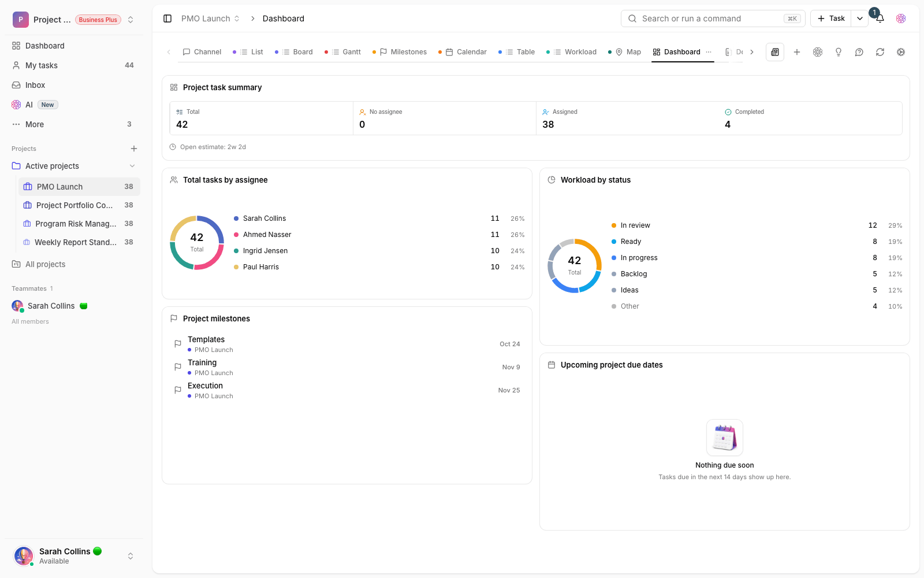
Task: Click the grey AI flower icon in view toolbar
Action: 818,52
